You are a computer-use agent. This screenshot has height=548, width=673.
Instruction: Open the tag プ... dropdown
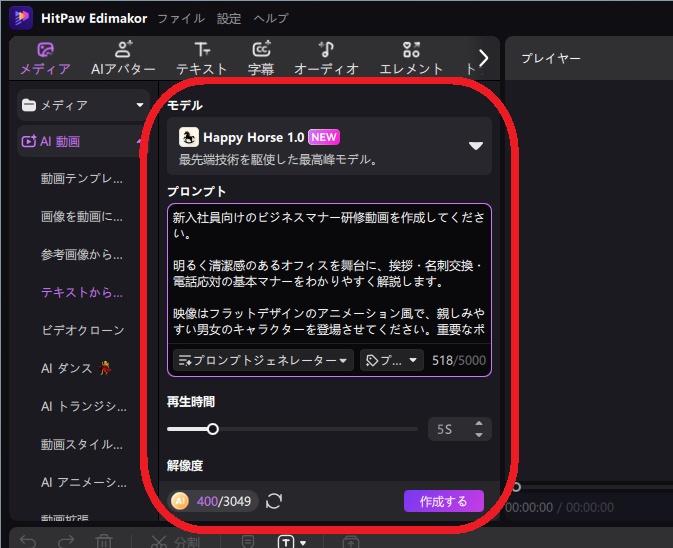(391, 360)
